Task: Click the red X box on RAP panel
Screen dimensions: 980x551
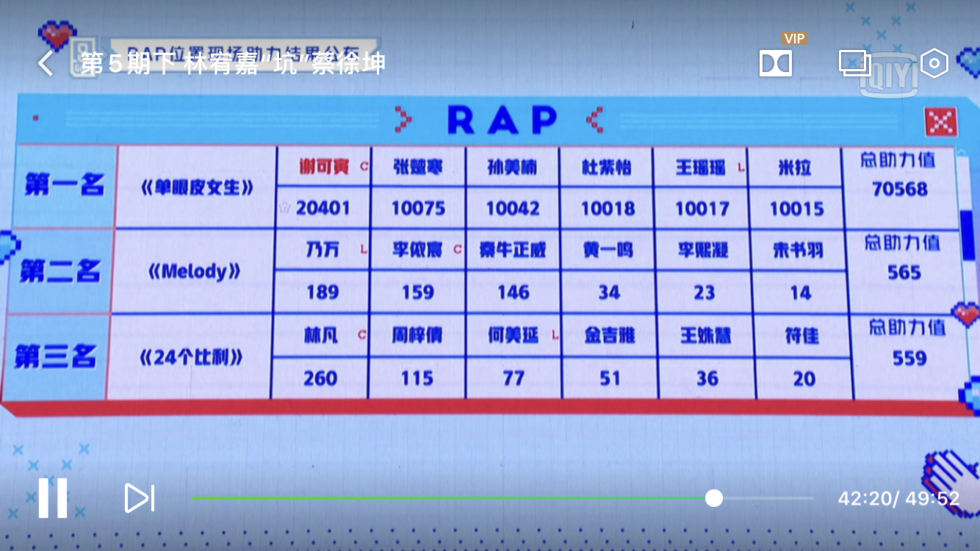Action: click(x=941, y=122)
